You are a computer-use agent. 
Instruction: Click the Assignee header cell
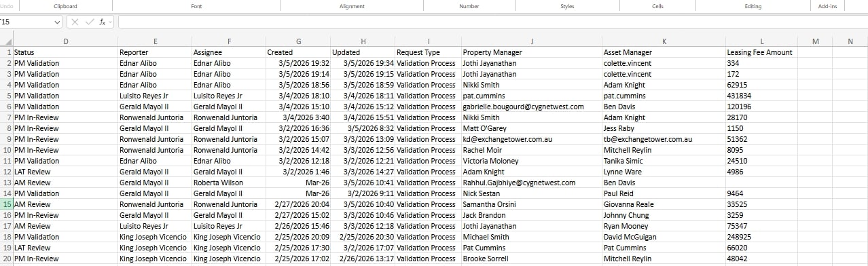(x=229, y=52)
